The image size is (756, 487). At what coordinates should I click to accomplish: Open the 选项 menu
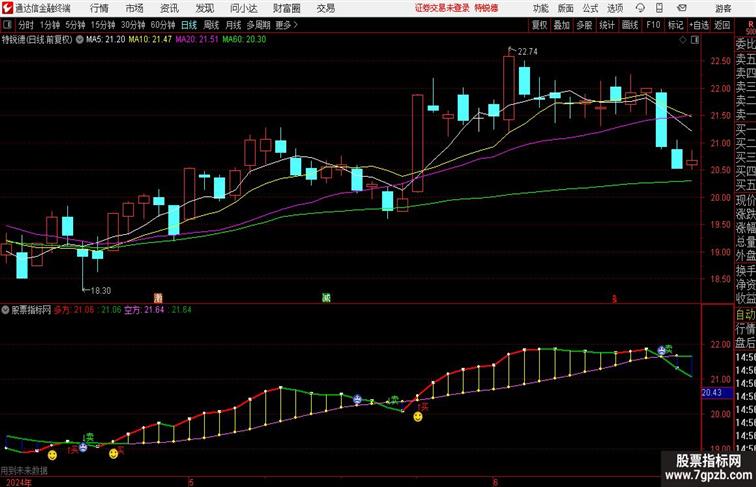click(x=615, y=8)
